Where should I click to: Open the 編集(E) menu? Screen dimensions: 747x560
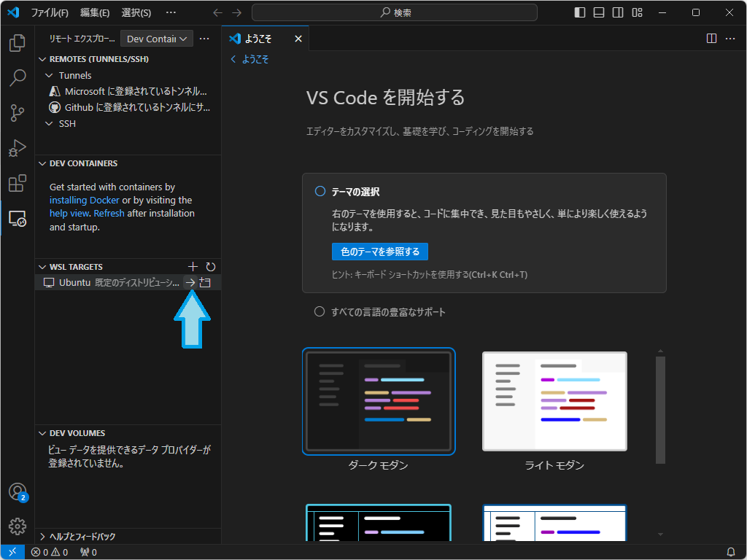click(x=95, y=13)
